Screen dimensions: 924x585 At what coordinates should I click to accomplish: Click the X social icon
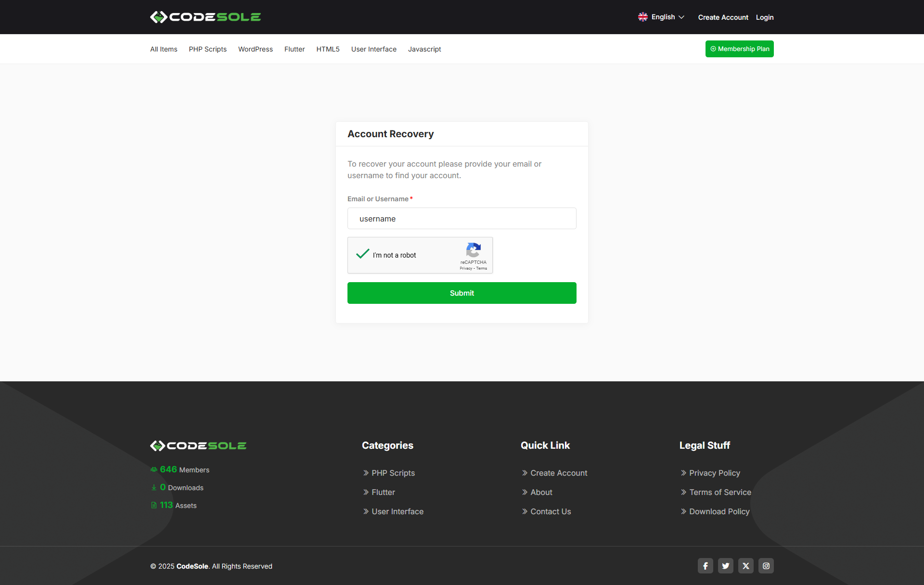click(x=745, y=566)
